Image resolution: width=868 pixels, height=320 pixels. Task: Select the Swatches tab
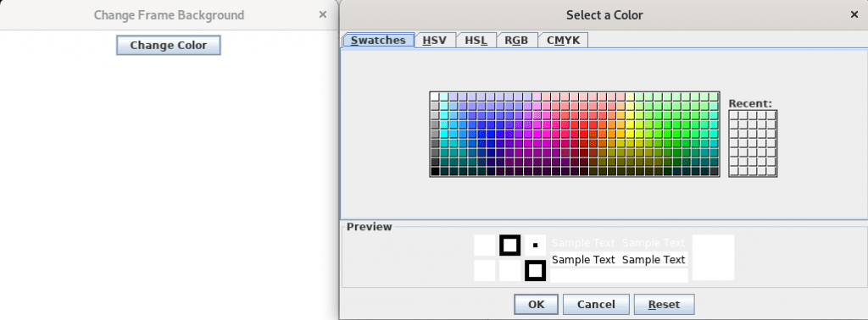click(378, 41)
